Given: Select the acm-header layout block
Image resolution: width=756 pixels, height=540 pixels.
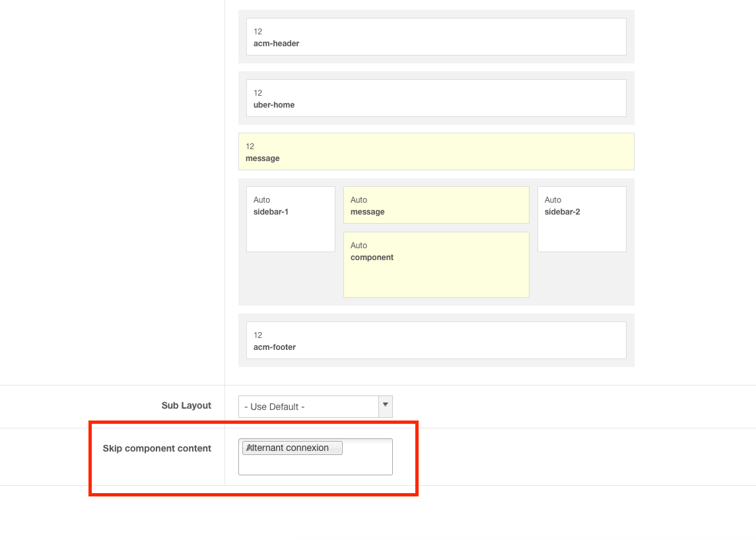Looking at the screenshot, I should [x=436, y=37].
